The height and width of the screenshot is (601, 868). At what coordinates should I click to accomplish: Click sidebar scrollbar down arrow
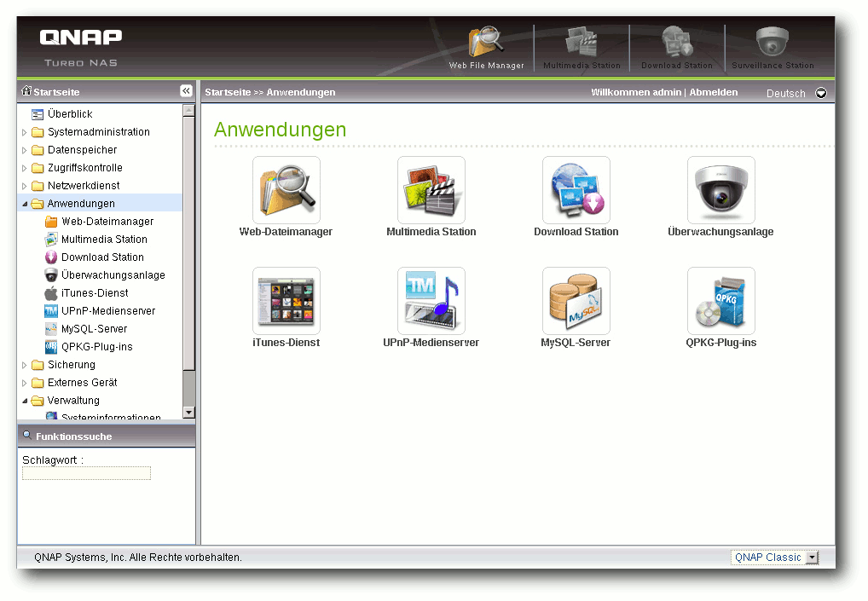tap(188, 413)
